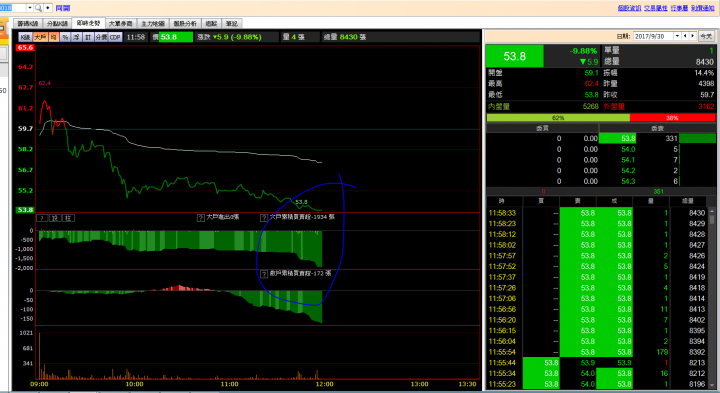This screenshot has width=720, height=393.
Task: Open the 籌碼K線 tab
Action: click(x=28, y=23)
